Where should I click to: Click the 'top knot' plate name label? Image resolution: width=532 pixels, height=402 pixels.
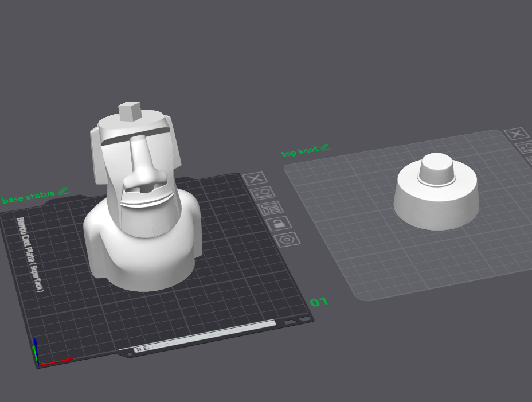[x=299, y=151]
